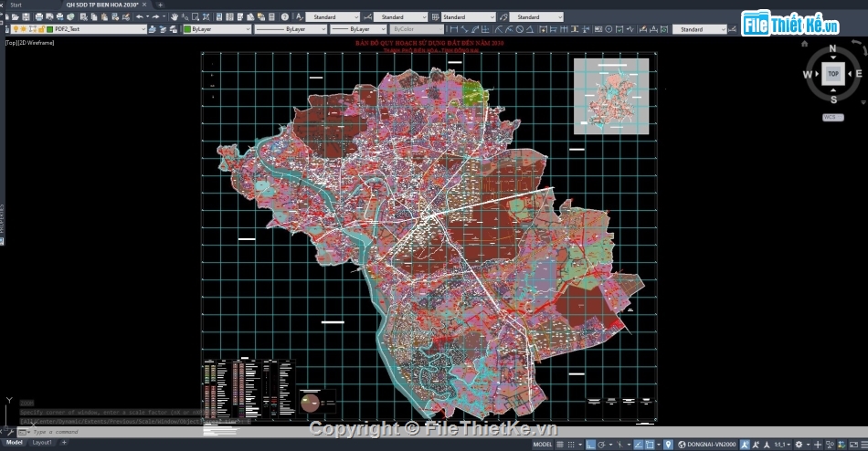Viewport: 868px width, 451px height.
Task: Toggle the PDF2_Text layer on/off lightbulb
Action: pyautogui.click(x=16, y=29)
